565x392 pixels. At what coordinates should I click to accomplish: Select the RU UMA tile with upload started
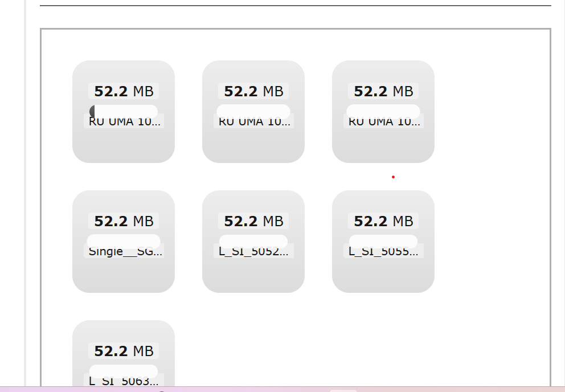click(124, 112)
